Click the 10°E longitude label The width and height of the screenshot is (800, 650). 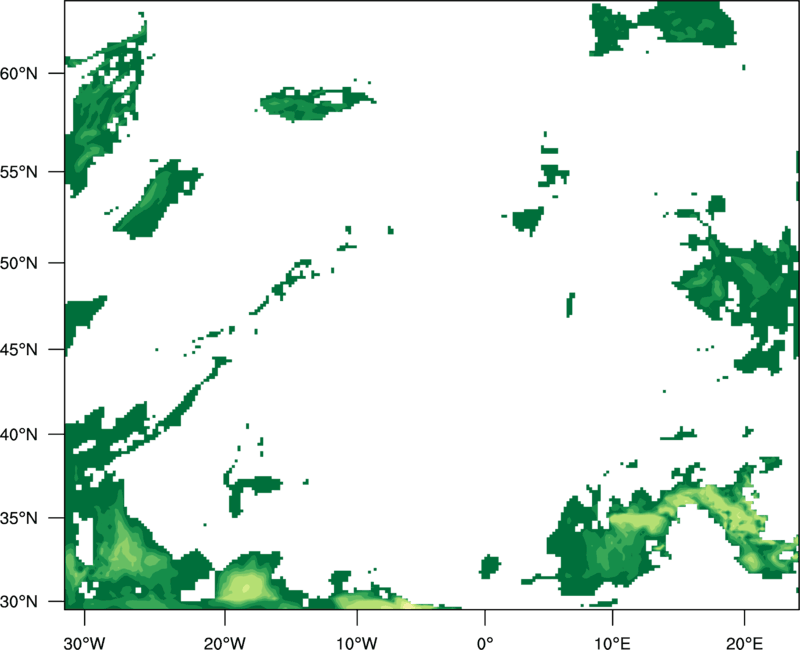pos(612,643)
